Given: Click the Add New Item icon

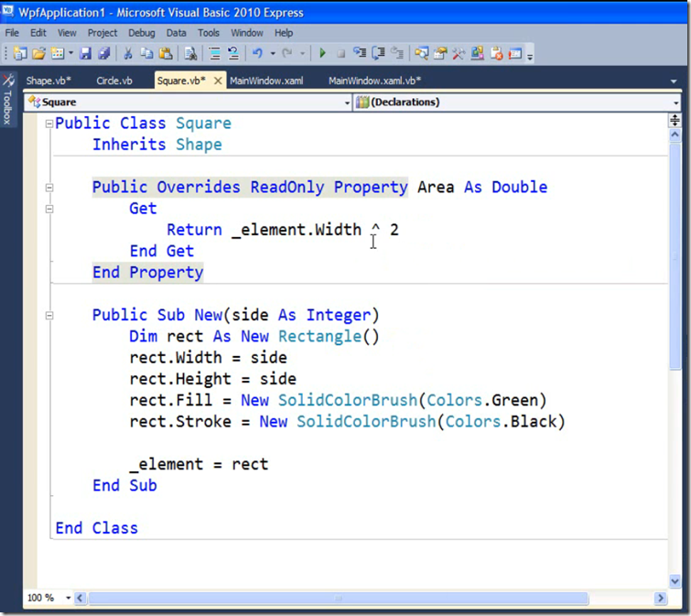Looking at the screenshot, I should (58, 53).
